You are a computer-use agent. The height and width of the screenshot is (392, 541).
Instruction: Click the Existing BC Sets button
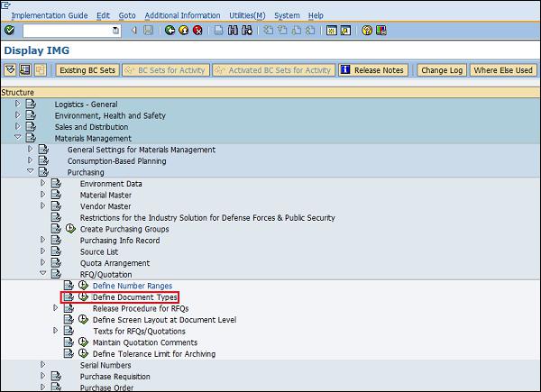pos(87,70)
